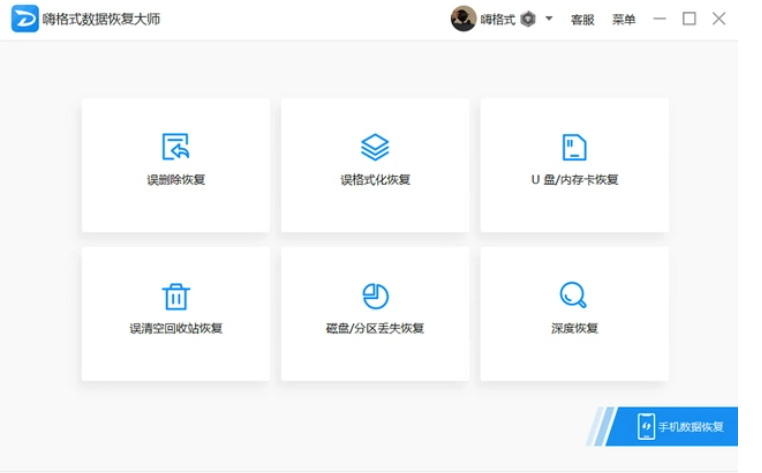Click the phone icon in 手机数据恢复
This screenshot has width=762, height=473.
[646, 427]
